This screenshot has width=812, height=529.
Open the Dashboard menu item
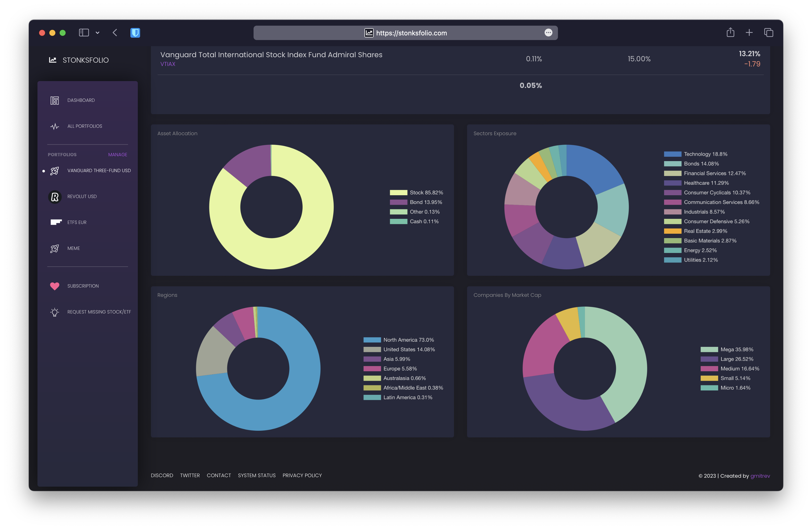[81, 100]
